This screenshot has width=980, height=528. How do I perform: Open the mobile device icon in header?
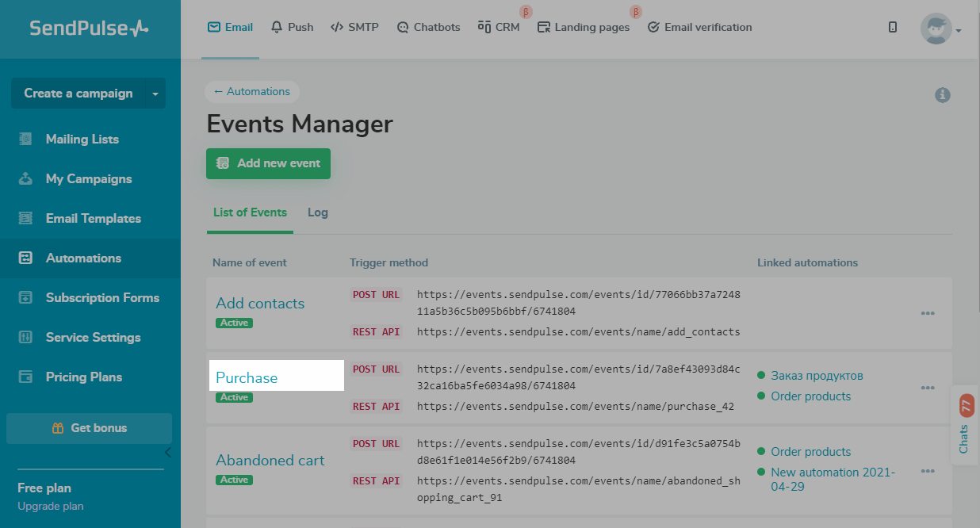pyautogui.click(x=893, y=27)
